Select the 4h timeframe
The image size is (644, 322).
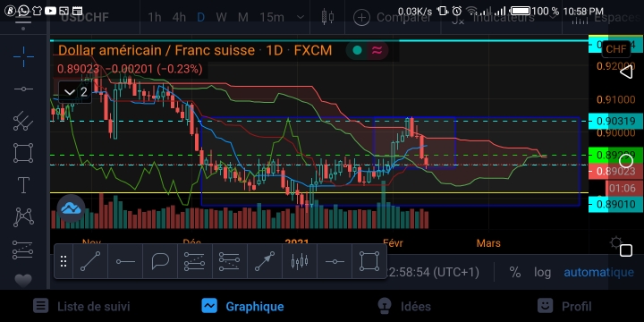179,17
